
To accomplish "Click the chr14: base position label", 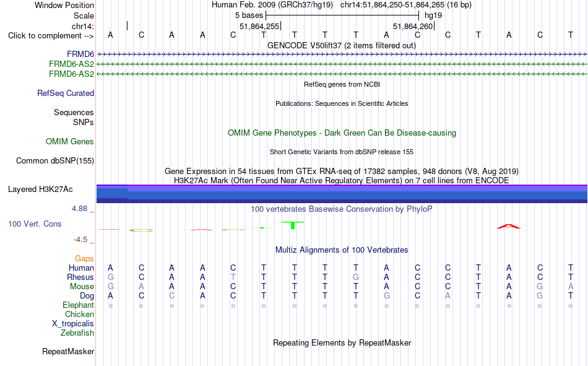I will 83,26.
